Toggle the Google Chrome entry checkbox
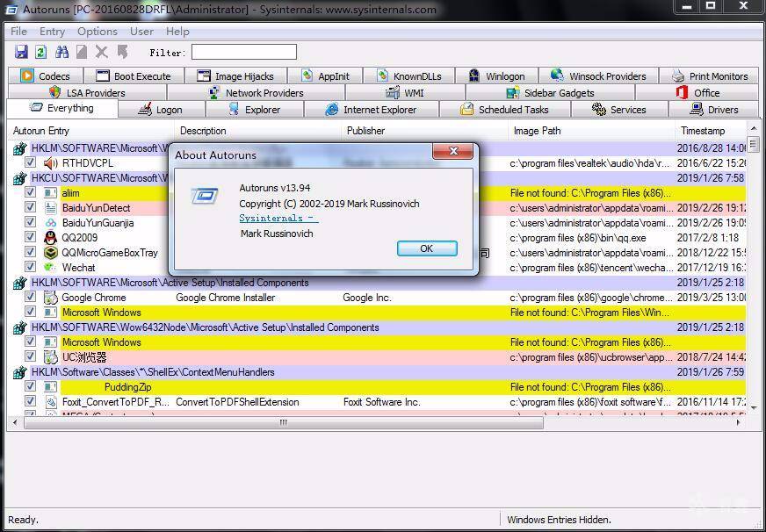The width and height of the screenshot is (766, 532). click(x=30, y=297)
